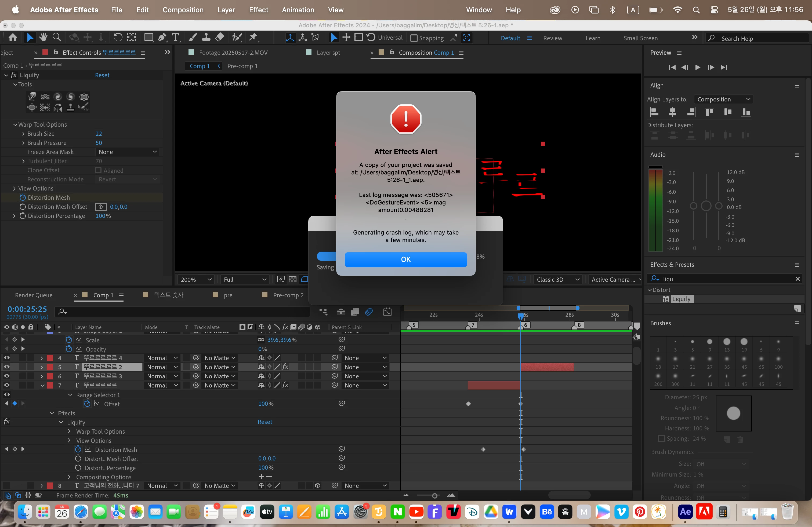Select the Horizontal Type tool
This screenshot has width=812, height=527.
tap(176, 38)
